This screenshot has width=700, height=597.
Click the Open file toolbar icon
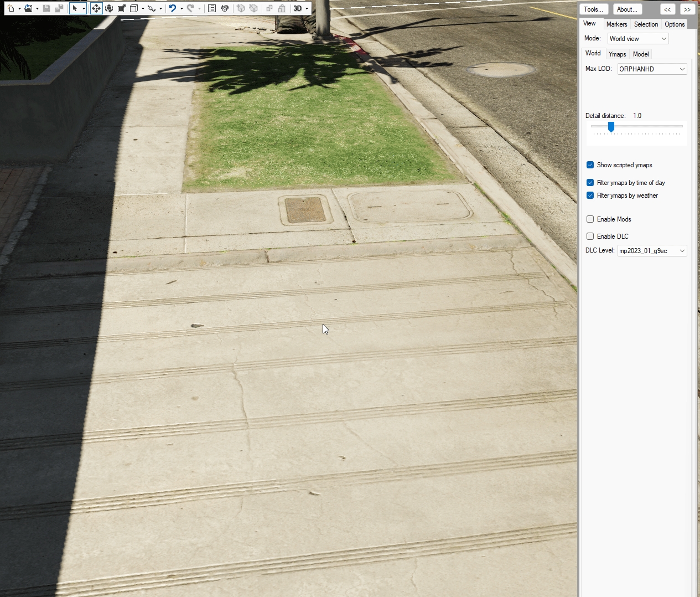28,8
